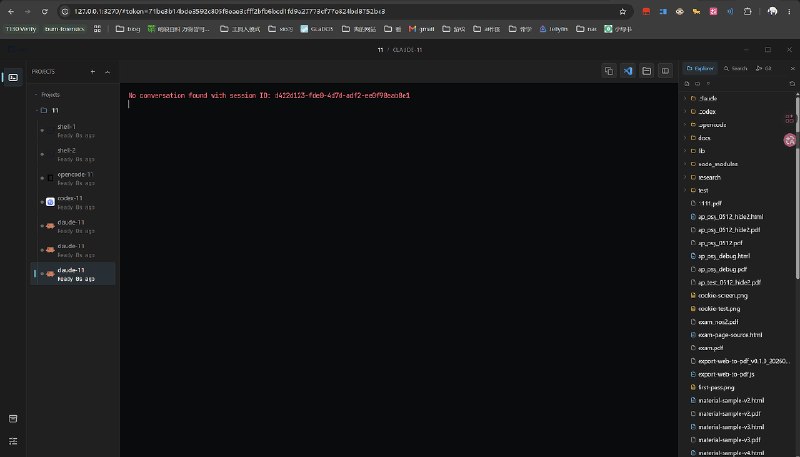Open the browser profile avatar

tap(772, 11)
